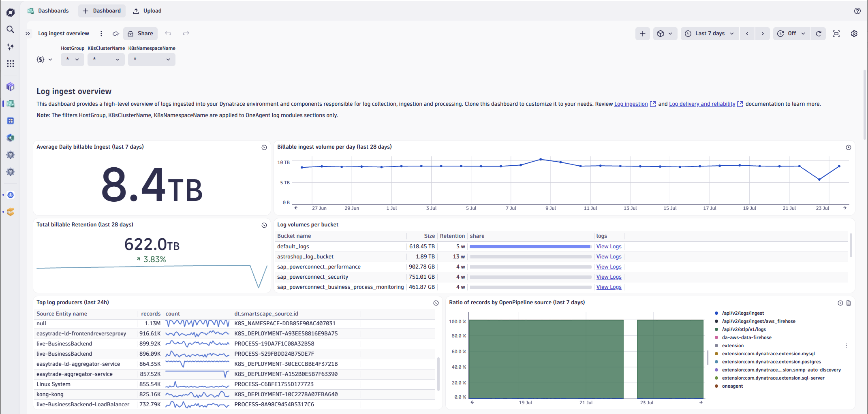Toggle oneagent legend series

729,386
